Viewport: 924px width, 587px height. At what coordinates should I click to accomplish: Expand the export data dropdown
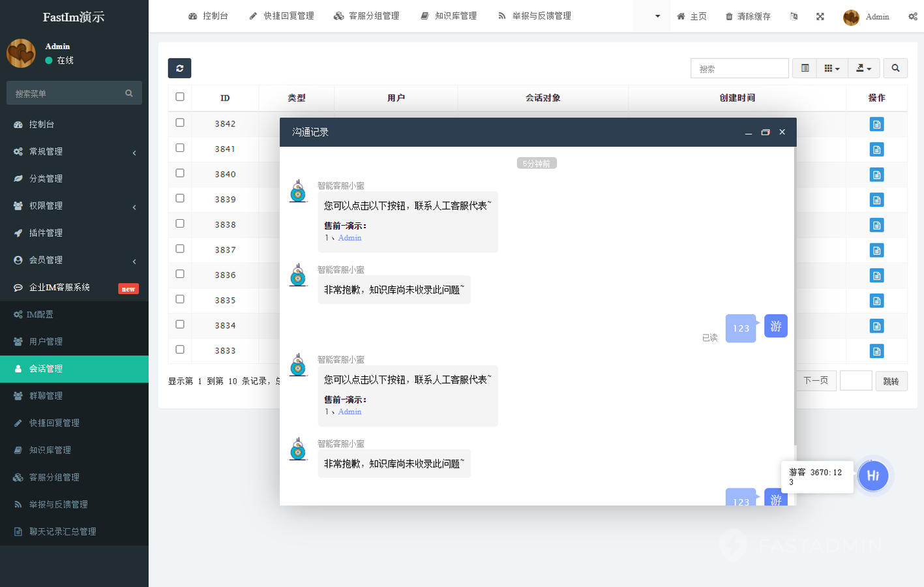[x=863, y=68]
